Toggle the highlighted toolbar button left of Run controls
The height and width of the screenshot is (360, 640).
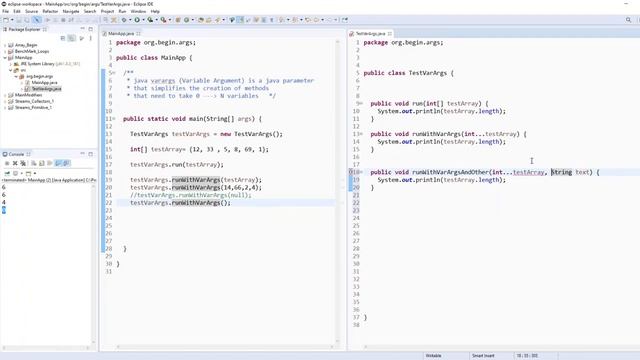coord(36,20)
